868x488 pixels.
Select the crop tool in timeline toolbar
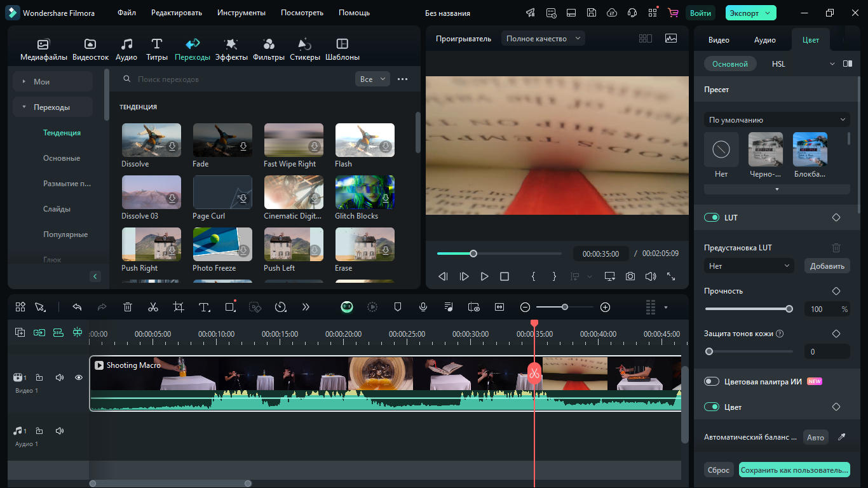point(179,307)
